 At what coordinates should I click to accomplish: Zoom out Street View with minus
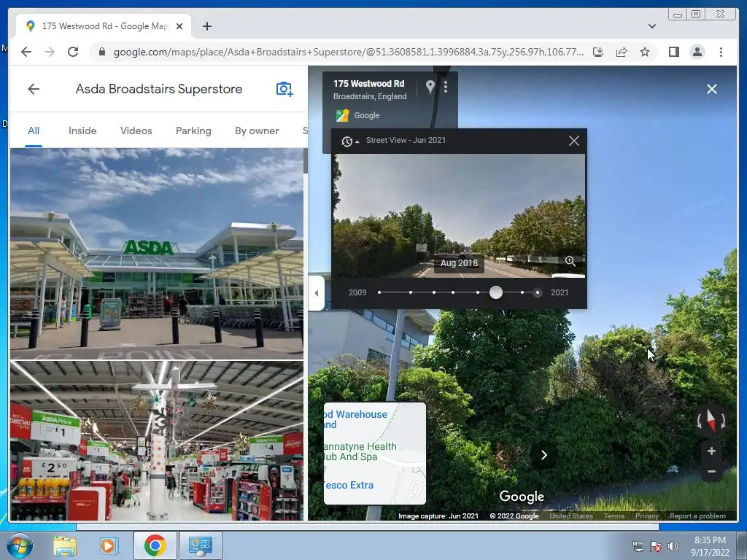pos(711,472)
